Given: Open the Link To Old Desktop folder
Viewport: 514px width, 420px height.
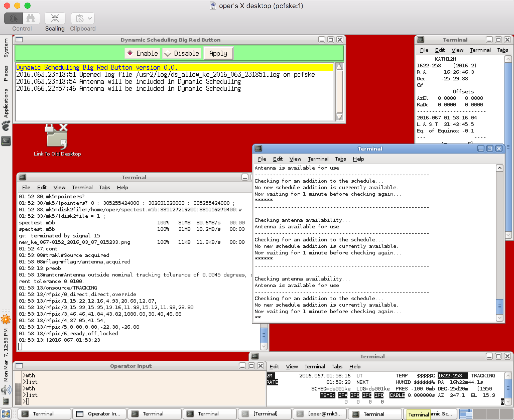Looking at the screenshot, I should 57,137.
